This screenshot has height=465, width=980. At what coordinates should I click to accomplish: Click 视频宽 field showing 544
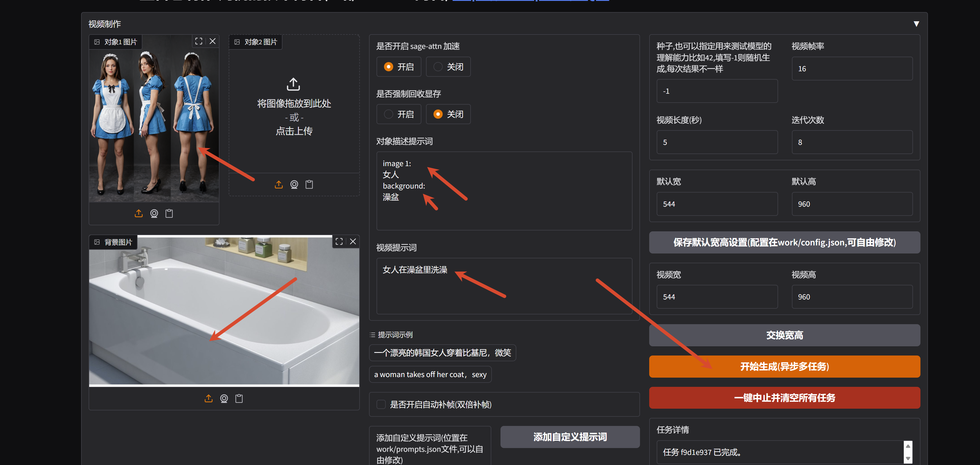pyautogui.click(x=717, y=297)
